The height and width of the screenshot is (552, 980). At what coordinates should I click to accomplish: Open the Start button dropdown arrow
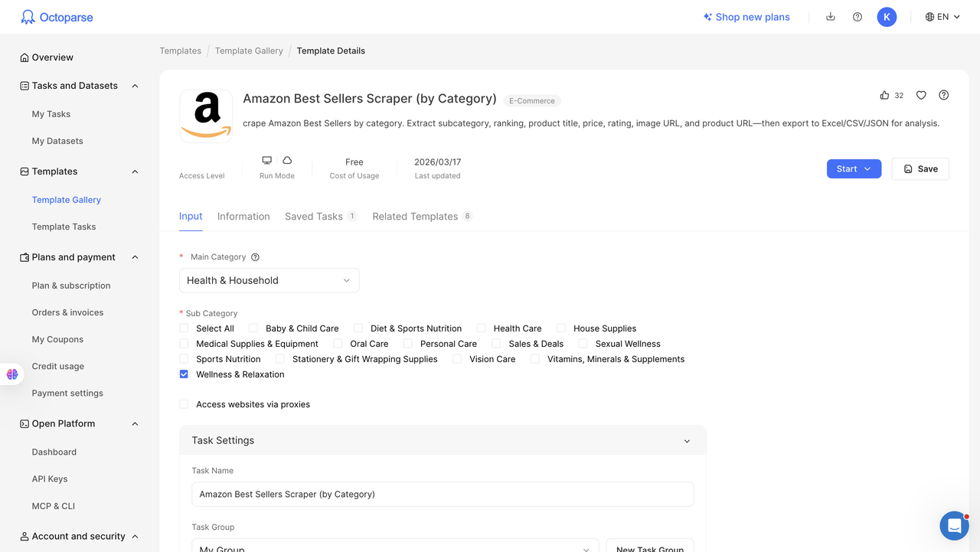tap(867, 169)
